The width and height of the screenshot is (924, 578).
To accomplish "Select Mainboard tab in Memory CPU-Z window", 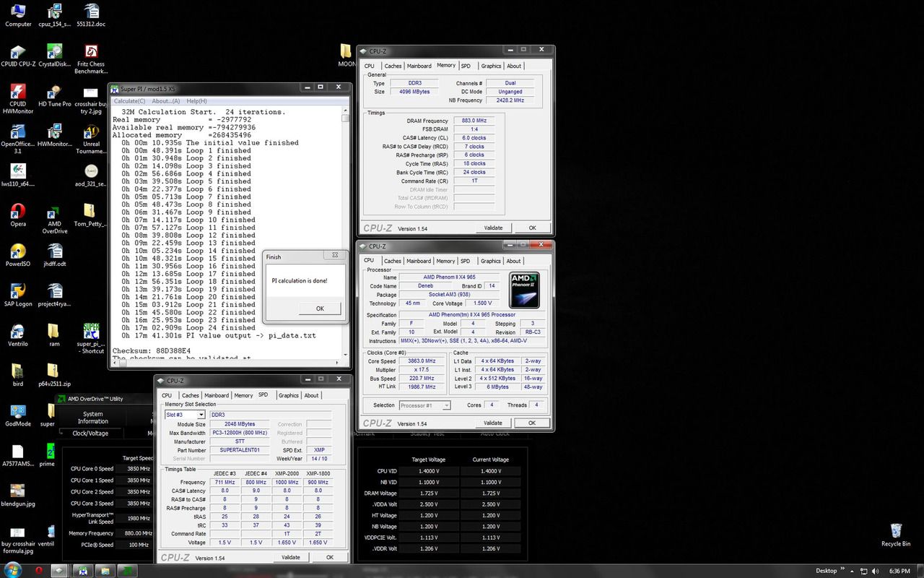I will 419,66.
